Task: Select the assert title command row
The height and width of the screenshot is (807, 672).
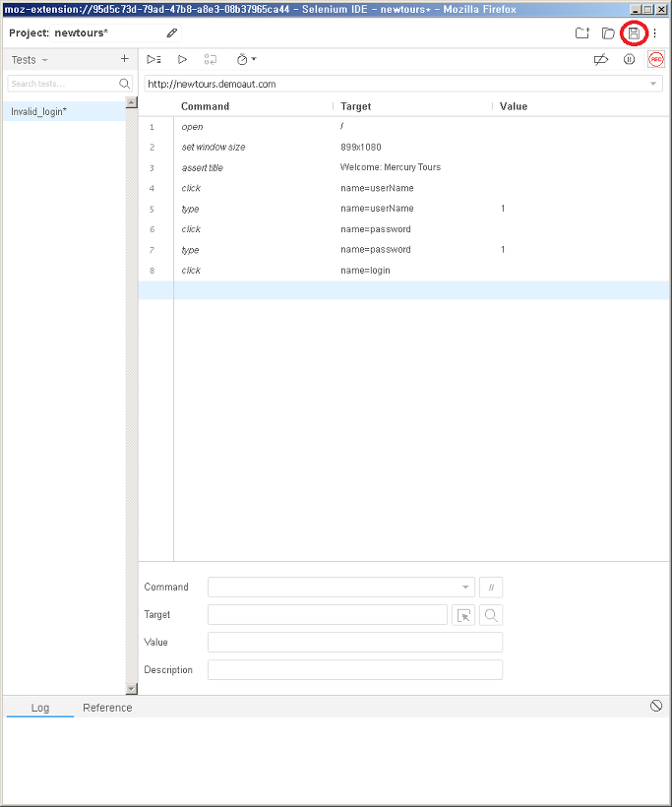Action: tap(404, 167)
